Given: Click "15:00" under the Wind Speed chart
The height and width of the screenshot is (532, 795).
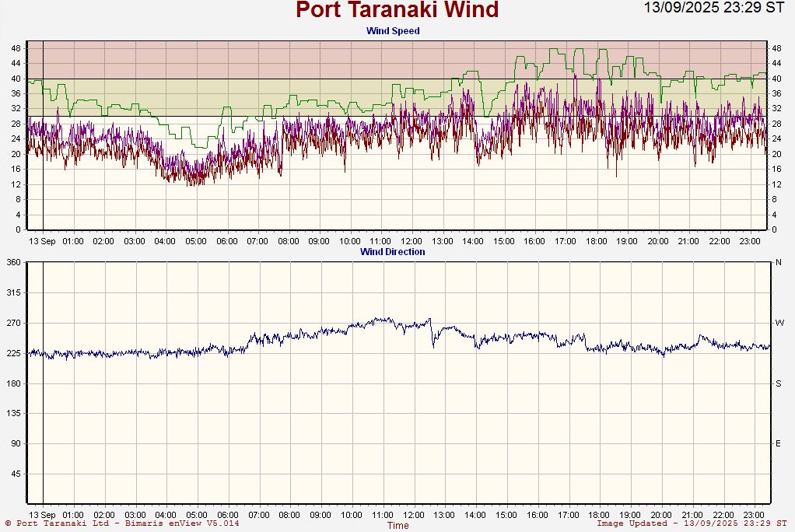Looking at the screenshot, I should pos(503,241).
